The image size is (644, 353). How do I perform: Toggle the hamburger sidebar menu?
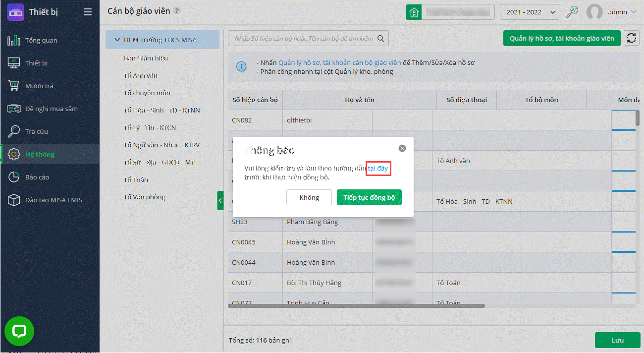(x=88, y=12)
